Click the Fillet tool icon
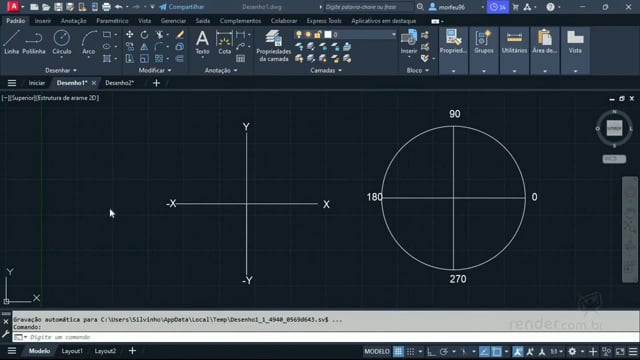The height and width of the screenshot is (360, 640). click(x=159, y=47)
